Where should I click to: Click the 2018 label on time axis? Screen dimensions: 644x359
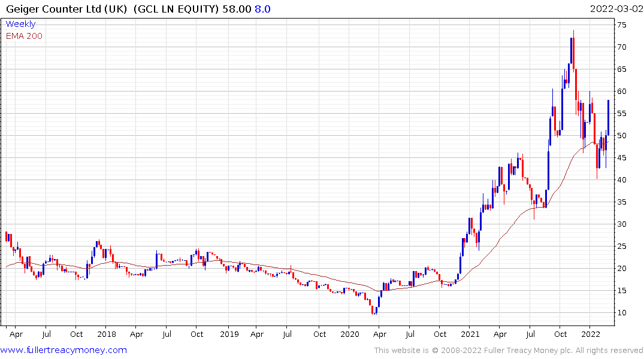click(x=106, y=334)
